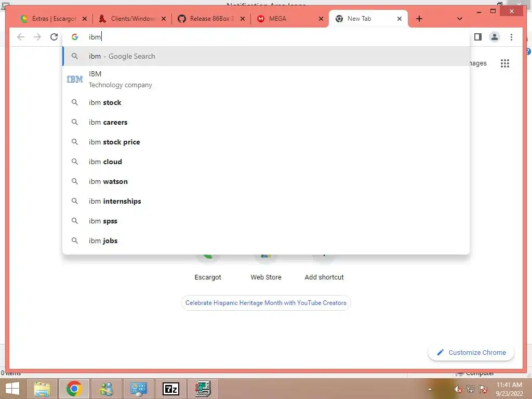Open 7-Zip from the taskbar
Screen dimensions: 532x399
coord(170,389)
